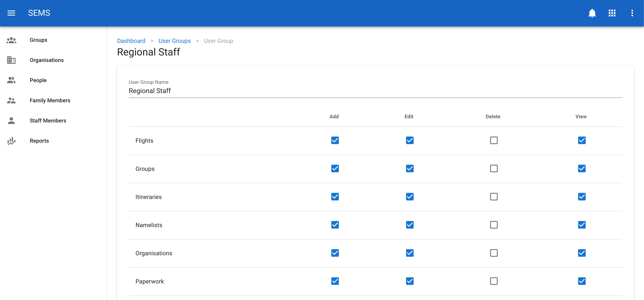
Task: Click the Family Members sidebar icon
Action: [11, 100]
